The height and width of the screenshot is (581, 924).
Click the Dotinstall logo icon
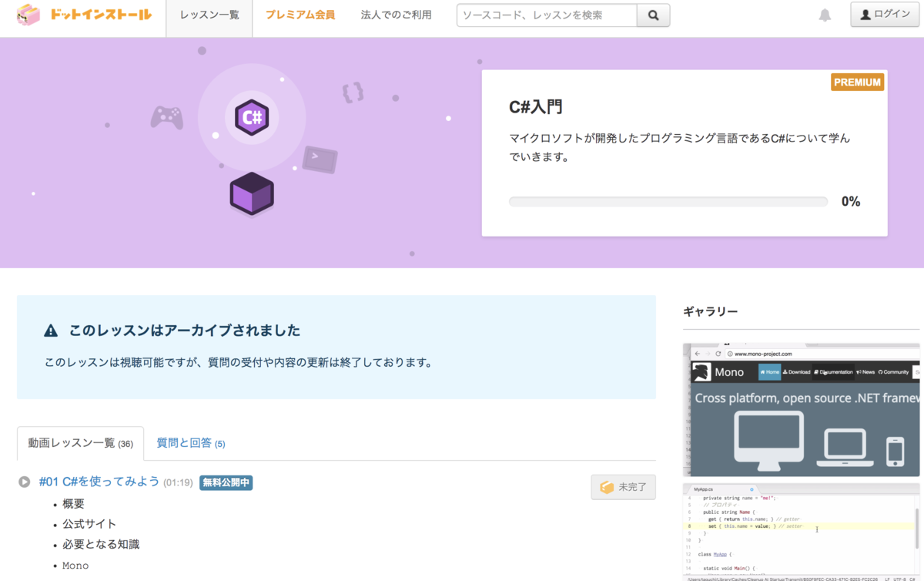coord(28,15)
